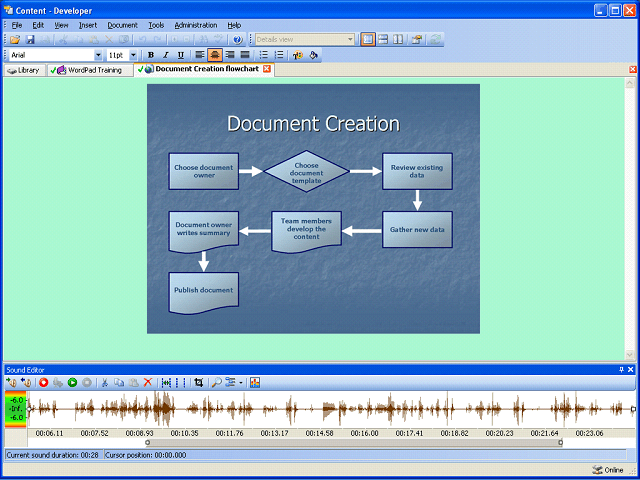This screenshot has width=640, height=480.
Task: Export sound file in Sound Editor
Action: pos(26,382)
